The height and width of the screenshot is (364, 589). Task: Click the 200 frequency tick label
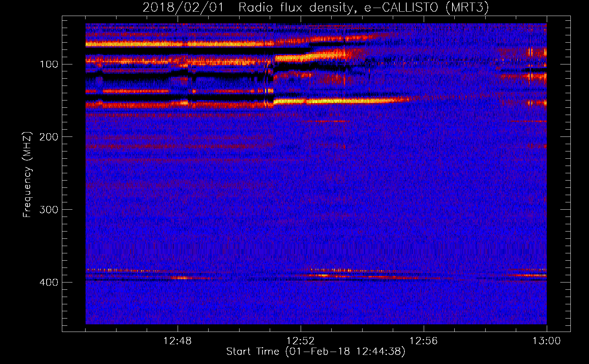[x=49, y=137]
